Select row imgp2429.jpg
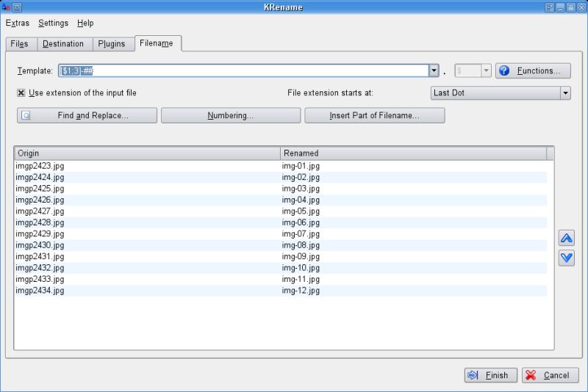 [281, 233]
